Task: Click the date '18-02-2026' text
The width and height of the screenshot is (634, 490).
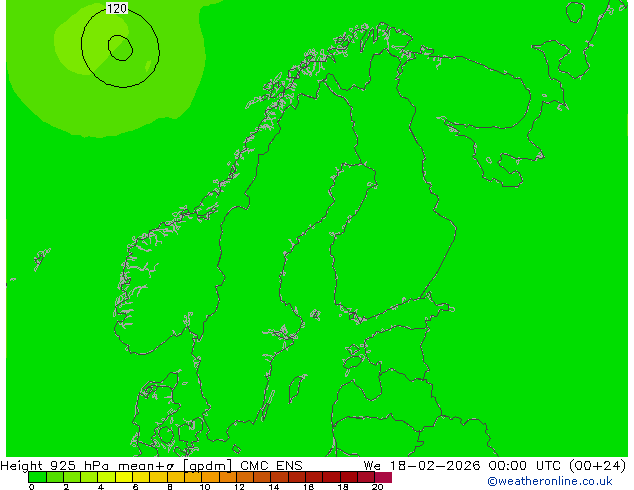Action: (x=435, y=466)
